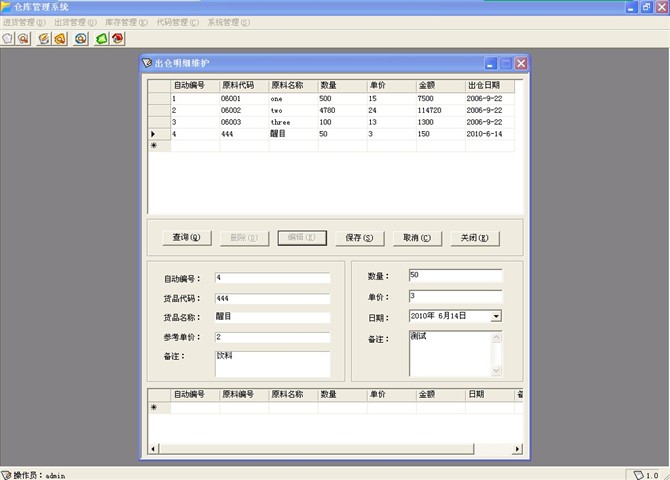Click the orange magnifier toolbar icon
The height and width of the screenshot is (480, 670).
(x=60, y=38)
